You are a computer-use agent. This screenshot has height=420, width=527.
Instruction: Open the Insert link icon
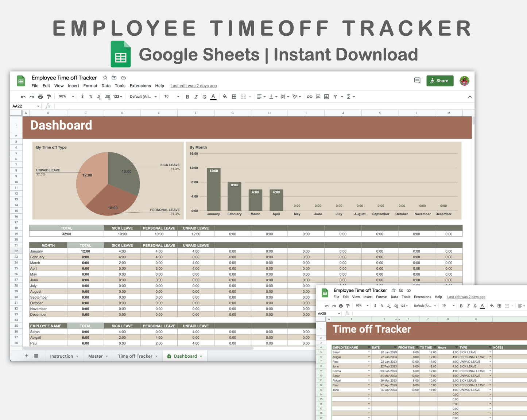click(310, 96)
